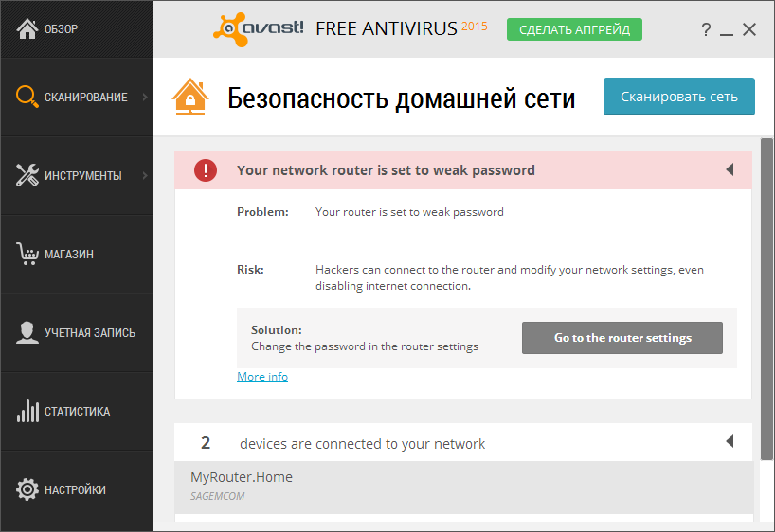Click the Go to the router settings button
Image resolution: width=775 pixels, height=532 pixels.
coord(622,338)
